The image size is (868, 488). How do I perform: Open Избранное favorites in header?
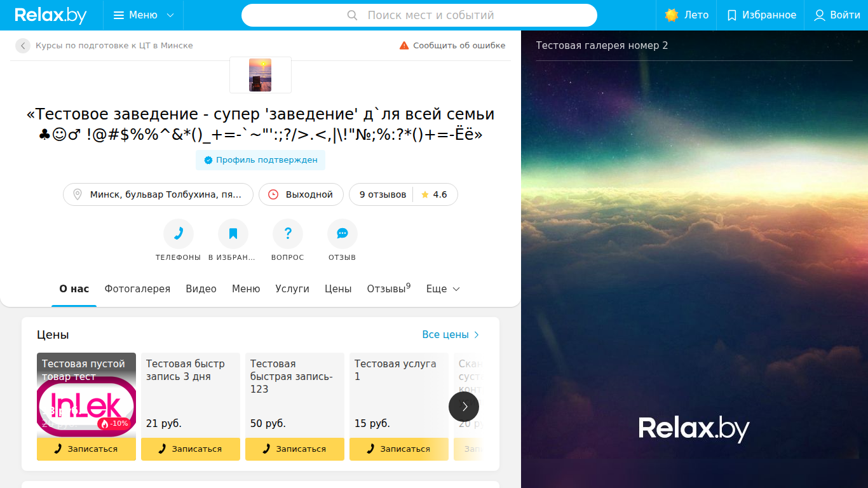(x=761, y=15)
